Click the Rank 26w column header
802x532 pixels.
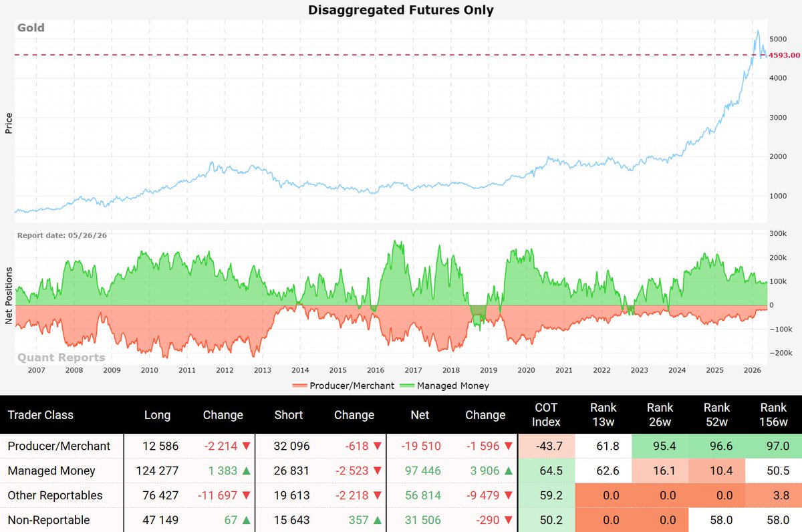pyautogui.click(x=660, y=414)
